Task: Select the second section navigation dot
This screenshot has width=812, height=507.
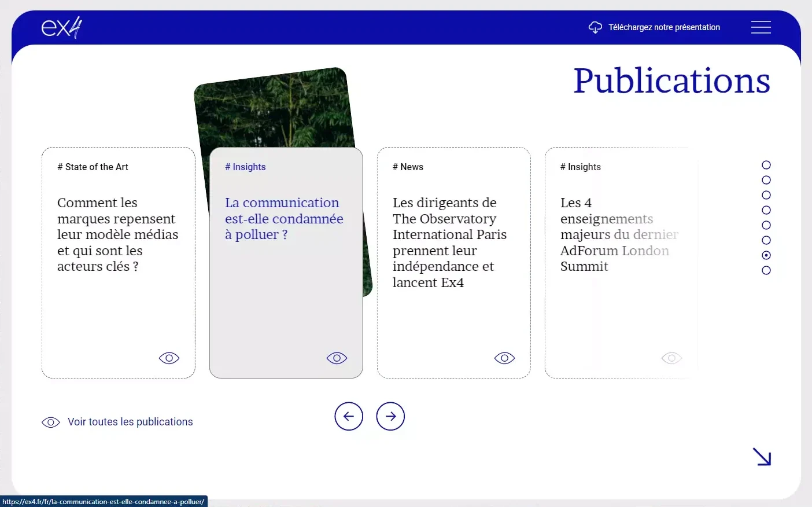Action: (x=766, y=180)
